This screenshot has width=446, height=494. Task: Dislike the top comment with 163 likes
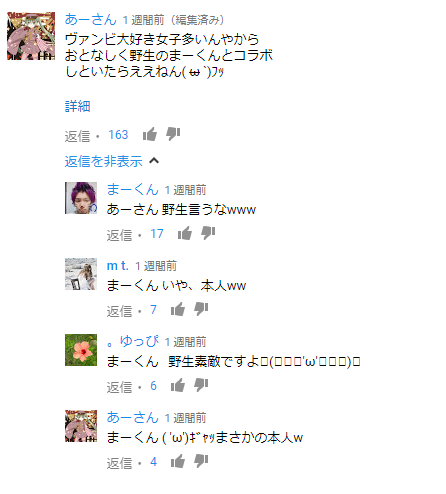(173, 134)
